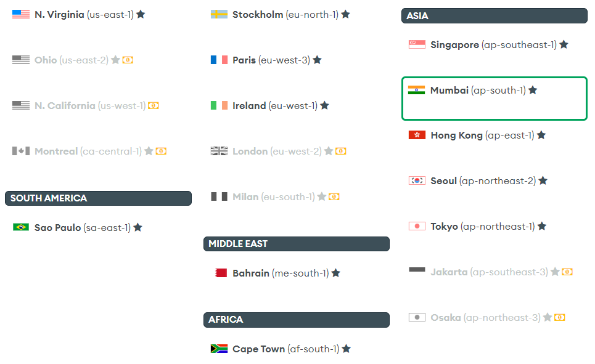Click the South Africa flag for Cape Town
Image resolution: width=595 pixels, height=364 pixels.
(x=219, y=349)
